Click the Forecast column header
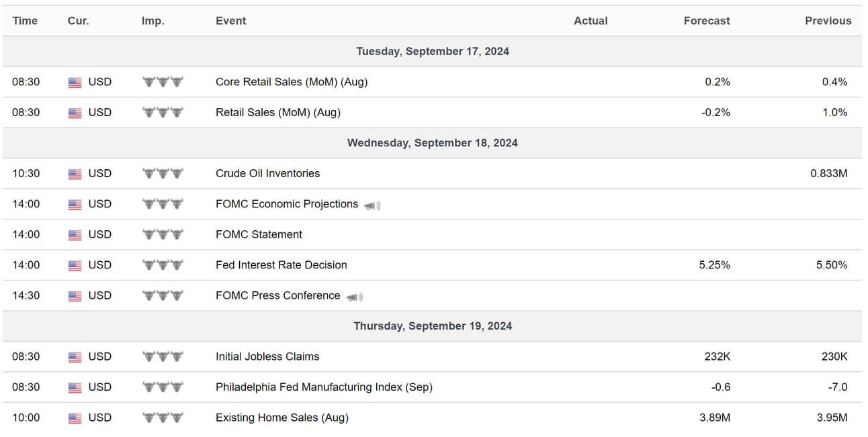 point(707,21)
